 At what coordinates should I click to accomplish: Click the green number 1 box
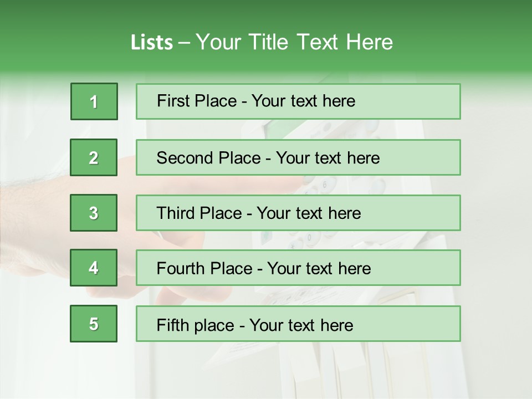(94, 101)
